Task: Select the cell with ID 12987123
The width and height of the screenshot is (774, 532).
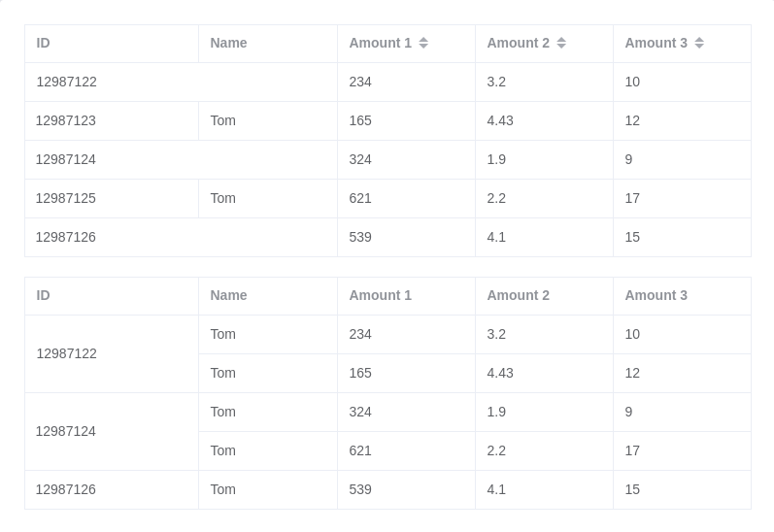Action: [x=66, y=120]
